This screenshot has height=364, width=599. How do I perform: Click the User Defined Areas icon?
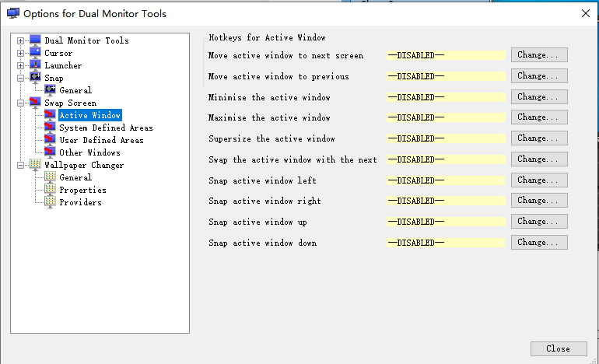(x=50, y=140)
